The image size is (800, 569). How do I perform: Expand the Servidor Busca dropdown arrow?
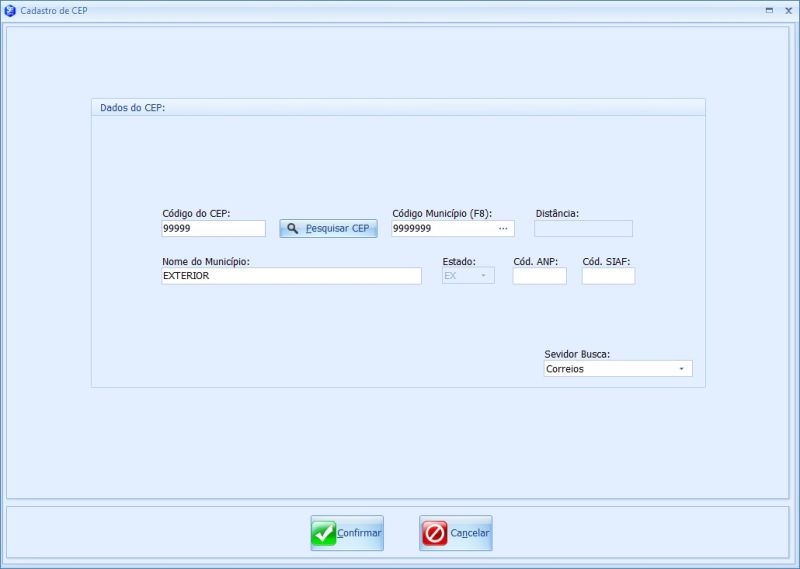[x=681, y=369]
